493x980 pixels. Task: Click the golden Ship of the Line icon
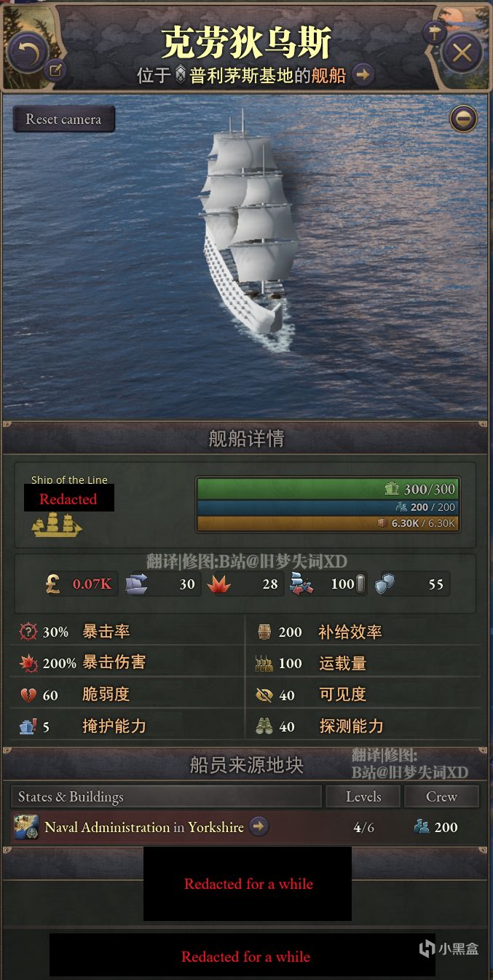tap(57, 525)
